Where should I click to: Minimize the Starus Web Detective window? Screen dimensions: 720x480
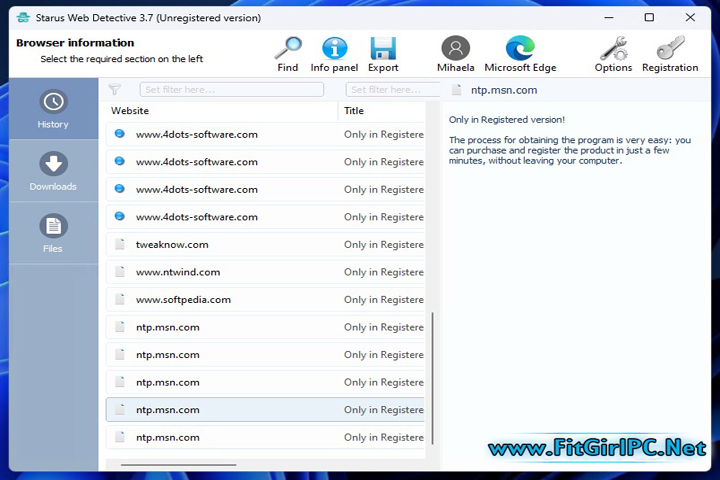(x=609, y=17)
